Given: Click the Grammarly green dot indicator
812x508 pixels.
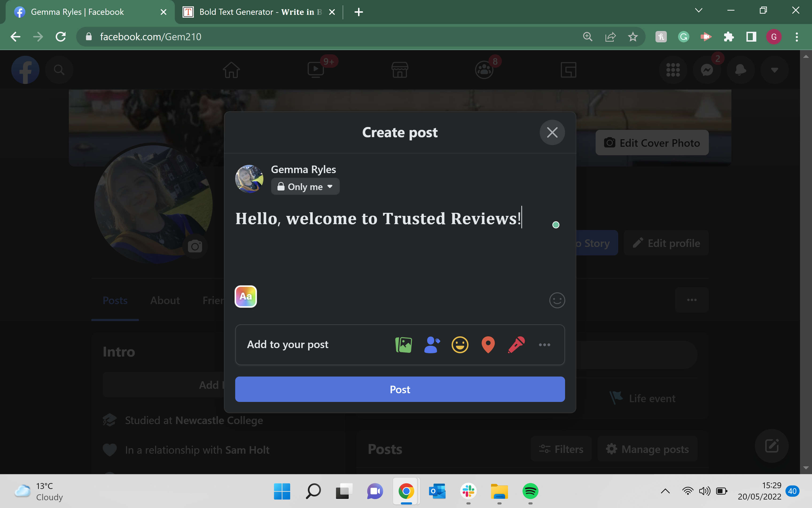Looking at the screenshot, I should click(556, 225).
